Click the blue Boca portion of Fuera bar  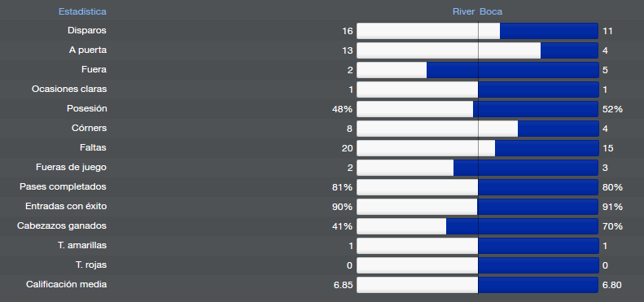pyautogui.click(x=512, y=70)
